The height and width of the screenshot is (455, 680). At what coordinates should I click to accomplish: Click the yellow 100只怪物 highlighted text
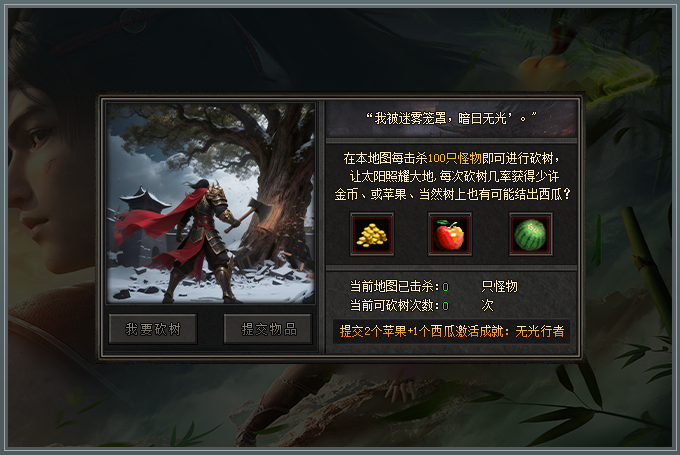tap(454, 158)
